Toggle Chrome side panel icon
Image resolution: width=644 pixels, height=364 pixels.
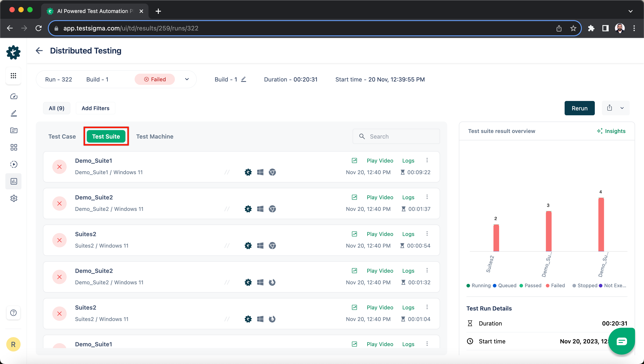click(605, 28)
